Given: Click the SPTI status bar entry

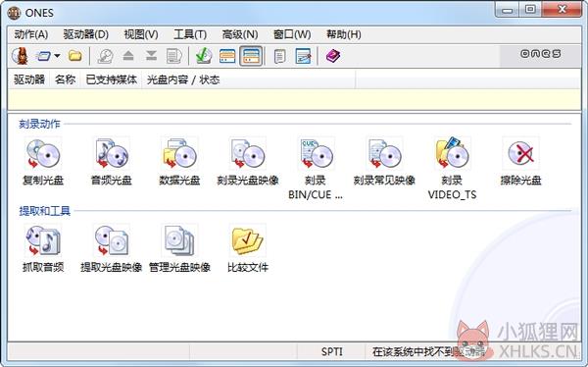Looking at the screenshot, I should [332, 351].
